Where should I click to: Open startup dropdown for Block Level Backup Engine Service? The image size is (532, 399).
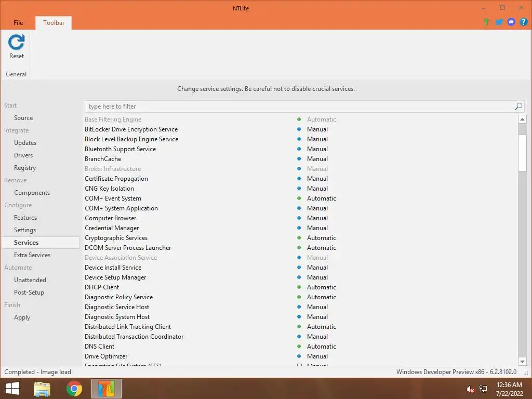[317, 139]
